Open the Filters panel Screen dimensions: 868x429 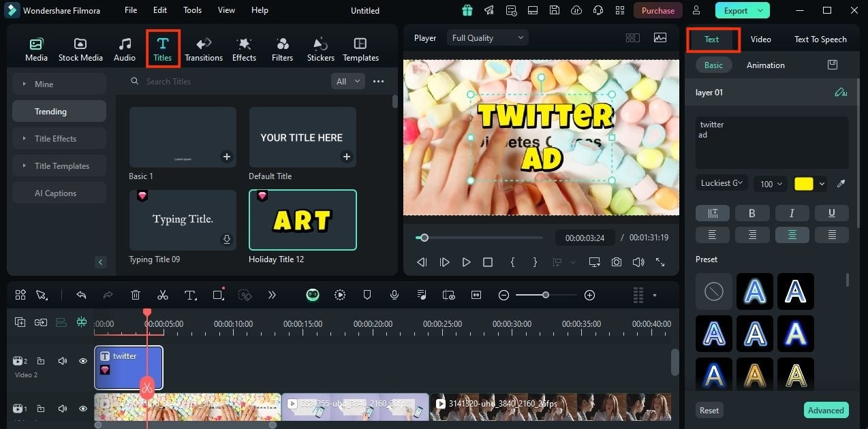[282, 50]
